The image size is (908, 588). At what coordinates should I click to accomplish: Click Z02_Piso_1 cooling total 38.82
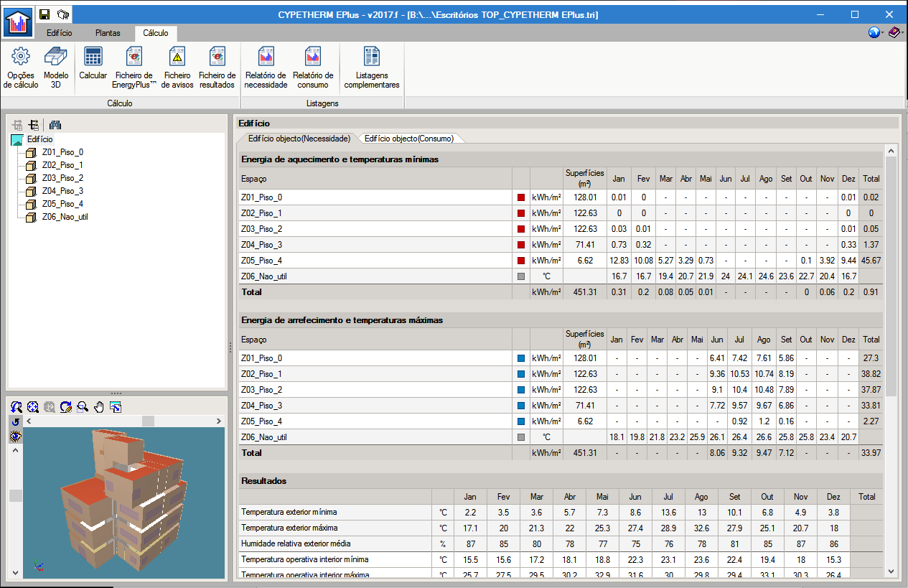click(x=871, y=374)
